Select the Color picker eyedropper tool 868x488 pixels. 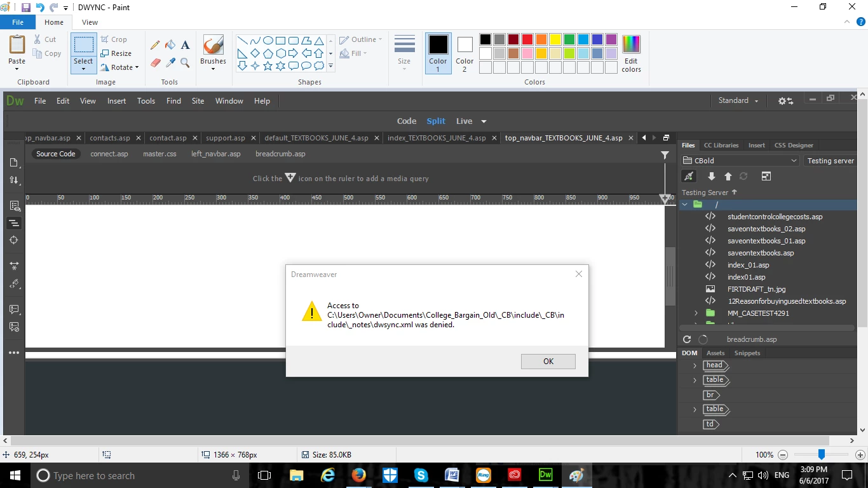[x=170, y=63]
